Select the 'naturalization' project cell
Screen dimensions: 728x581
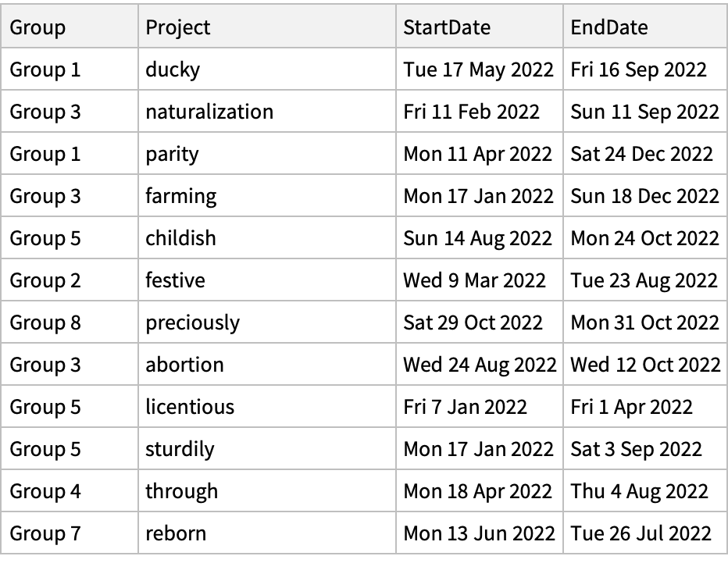[x=209, y=112]
